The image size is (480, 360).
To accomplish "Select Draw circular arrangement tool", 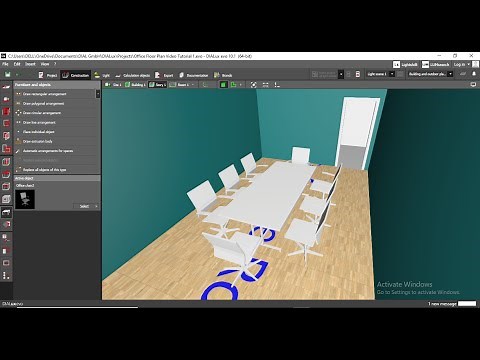I will point(55,113).
